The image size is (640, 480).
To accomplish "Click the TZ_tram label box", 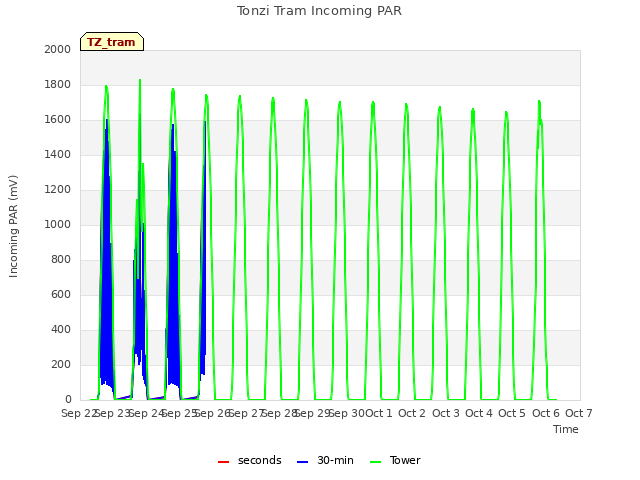I will pos(112,42).
